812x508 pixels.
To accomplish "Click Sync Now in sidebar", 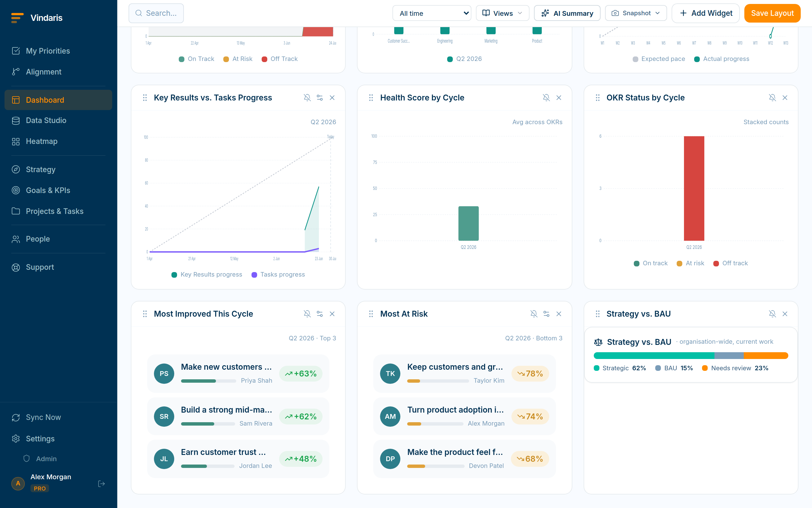I will tap(58, 417).
